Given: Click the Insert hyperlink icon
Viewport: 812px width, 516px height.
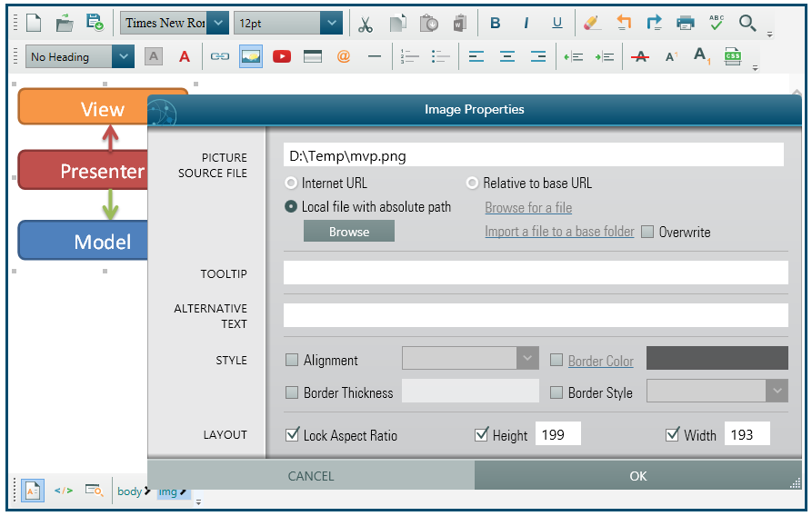Looking at the screenshot, I should pos(220,56).
